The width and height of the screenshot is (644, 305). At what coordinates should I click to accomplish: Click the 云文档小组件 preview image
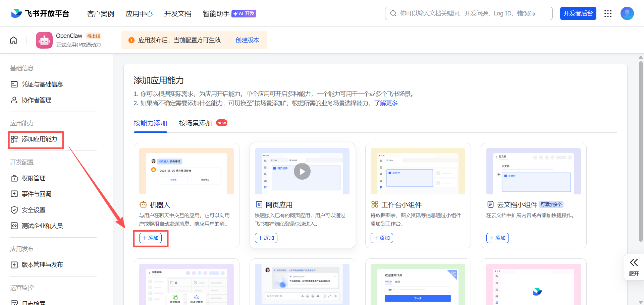(x=534, y=171)
